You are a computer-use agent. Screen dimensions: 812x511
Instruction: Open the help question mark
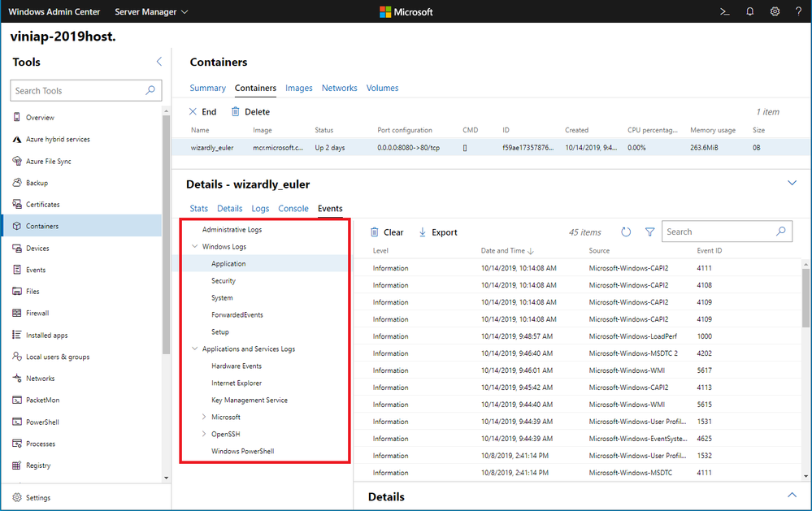798,11
